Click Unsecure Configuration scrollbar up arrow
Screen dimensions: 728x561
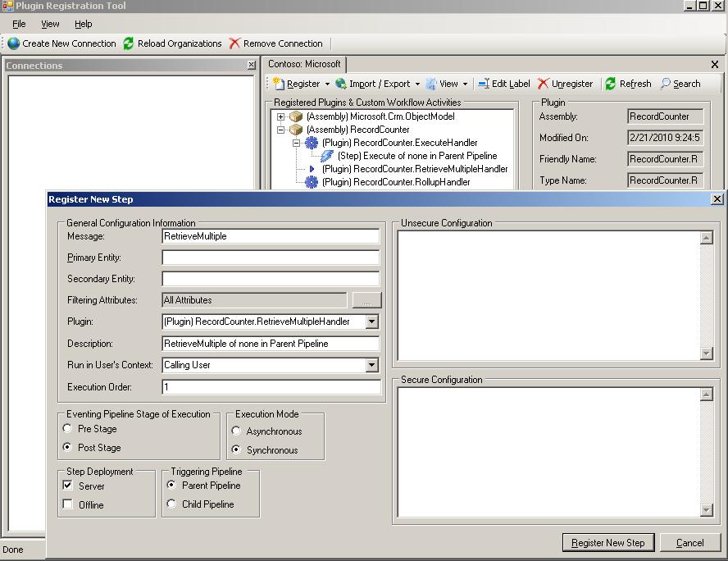[x=706, y=238]
